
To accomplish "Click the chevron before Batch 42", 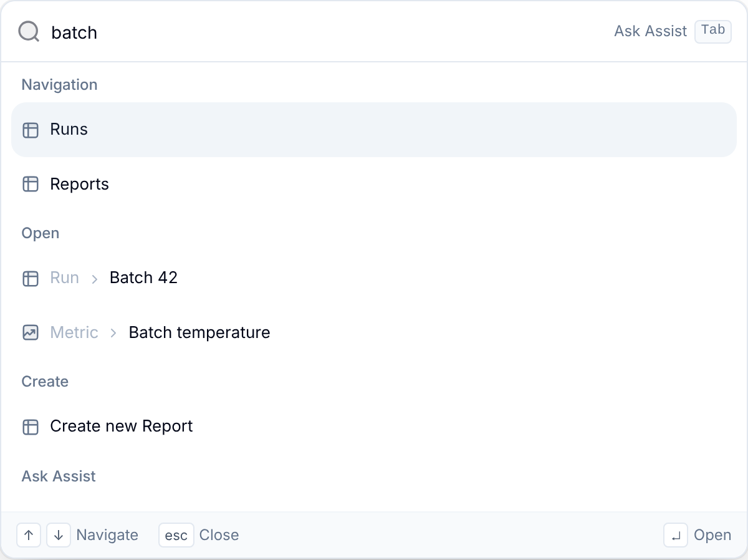I will [x=95, y=279].
